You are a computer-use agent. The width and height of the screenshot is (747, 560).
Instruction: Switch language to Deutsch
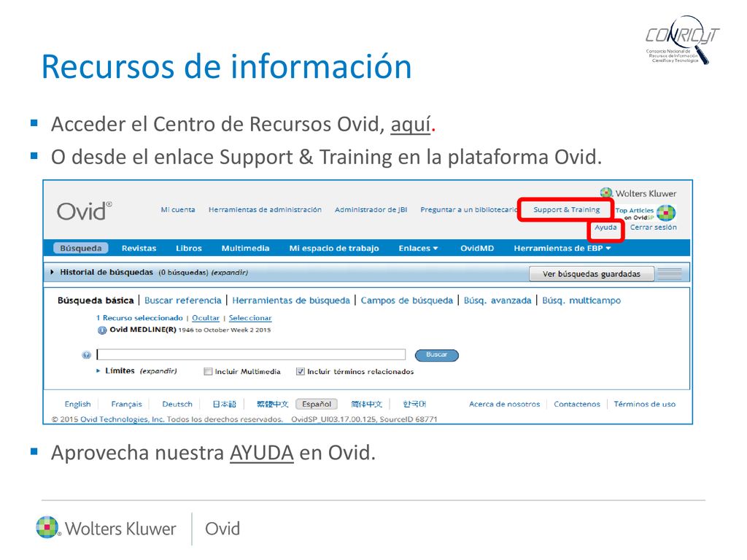[177, 404]
